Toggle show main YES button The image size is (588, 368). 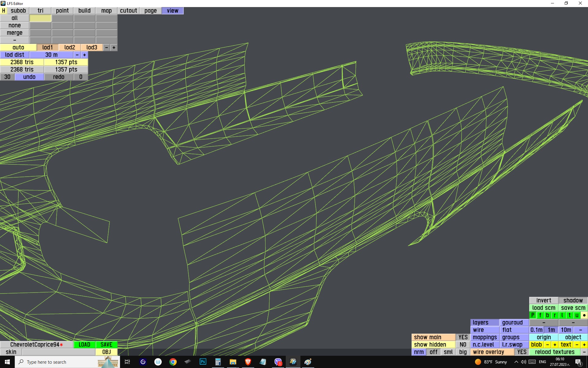click(x=463, y=337)
